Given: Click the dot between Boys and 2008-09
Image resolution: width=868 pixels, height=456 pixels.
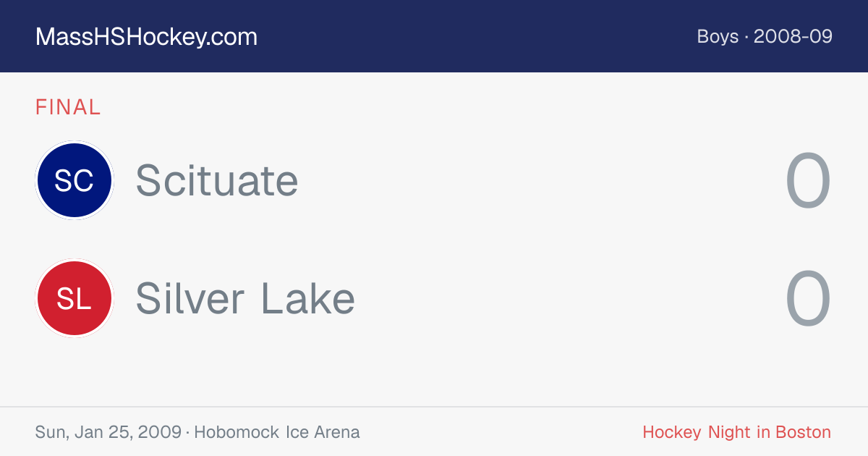Looking at the screenshot, I should pos(746,37).
